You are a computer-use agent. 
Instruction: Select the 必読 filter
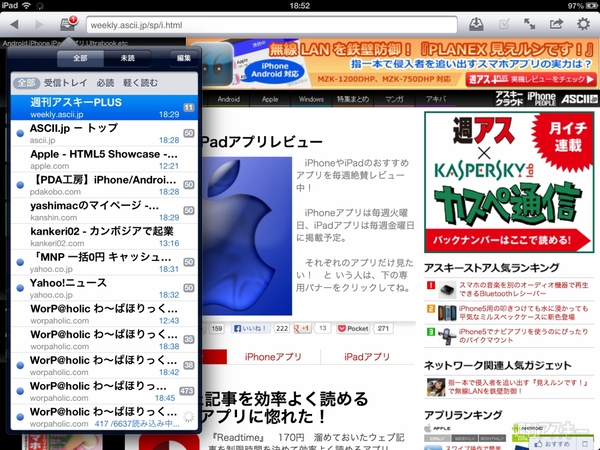[x=105, y=83]
